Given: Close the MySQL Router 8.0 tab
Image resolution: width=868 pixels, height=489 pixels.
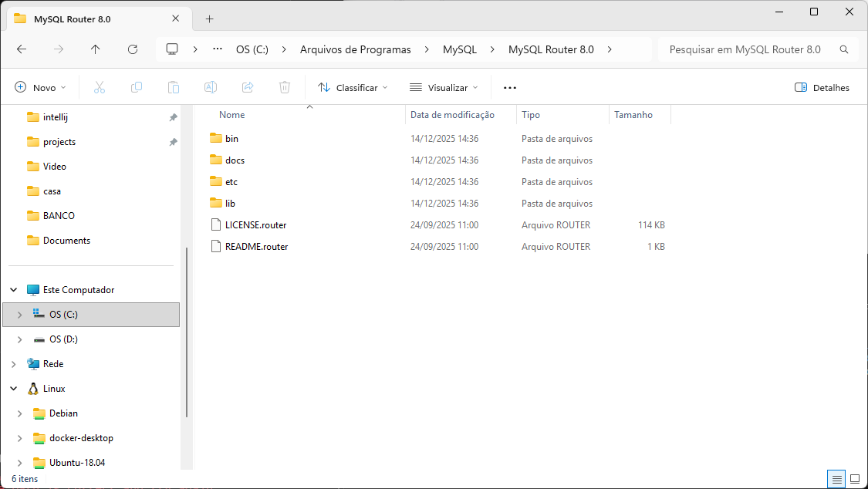Looking at the screenshot, I should (175, 19).
